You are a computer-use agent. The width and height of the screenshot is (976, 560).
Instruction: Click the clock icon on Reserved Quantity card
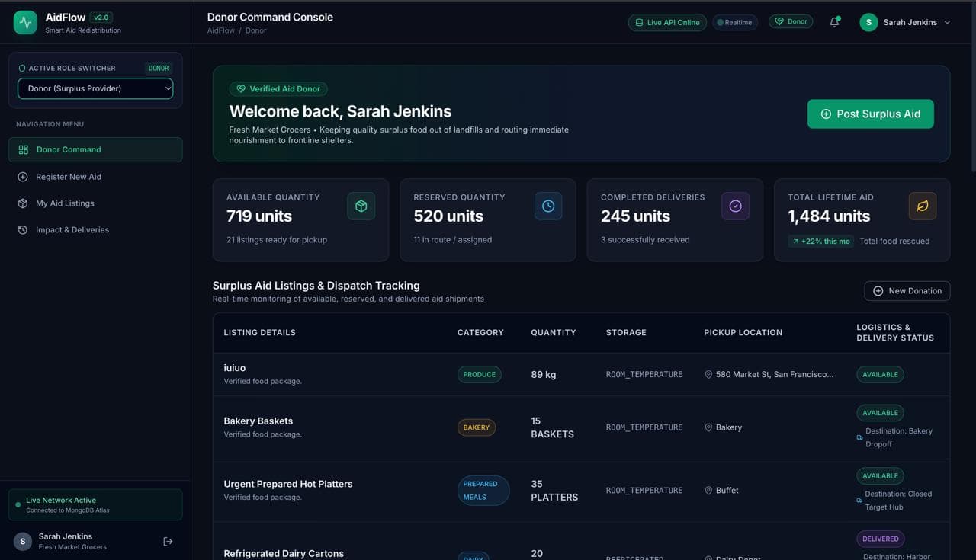[548, 206]
